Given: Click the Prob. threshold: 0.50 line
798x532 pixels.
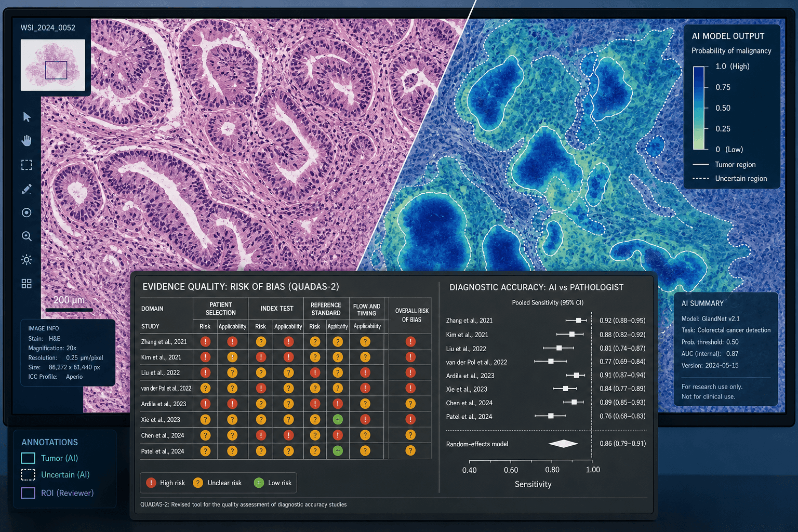Looking at the screenshot, I should (x=710, y=342).
